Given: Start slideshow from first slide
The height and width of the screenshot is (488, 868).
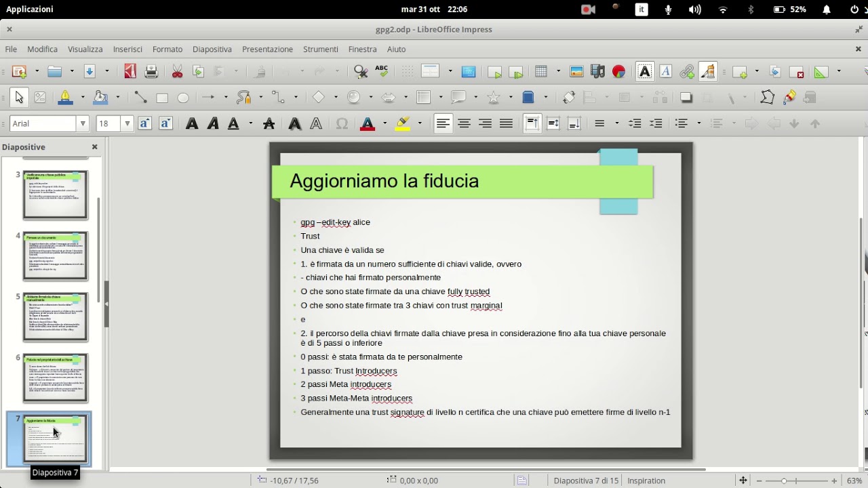Looking at the screenshot, I should coord(495,71).
